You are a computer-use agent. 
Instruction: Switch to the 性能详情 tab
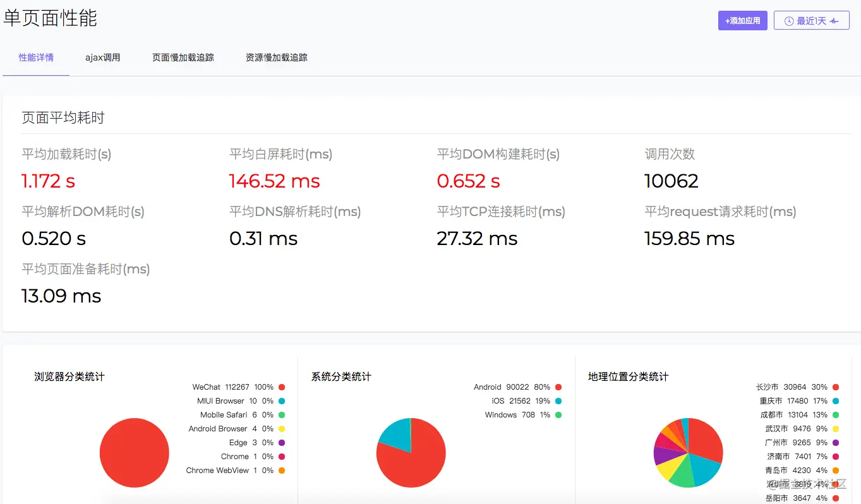pyautogui.click(x=36, y=57)
